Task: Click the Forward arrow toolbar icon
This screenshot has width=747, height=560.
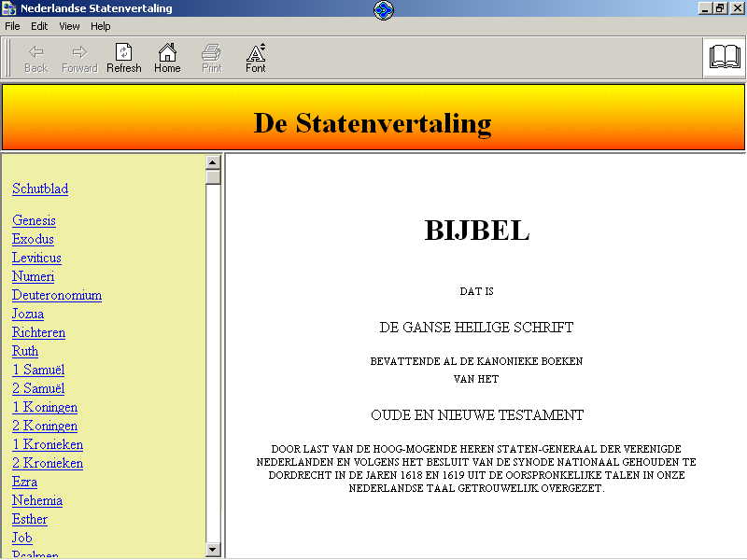Action: (79, 52)
